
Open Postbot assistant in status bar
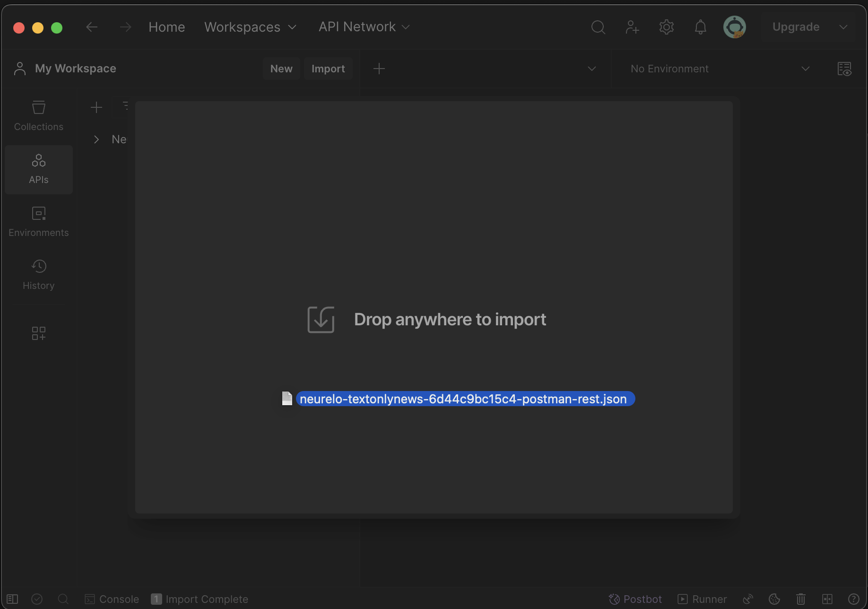coord(635,599)
